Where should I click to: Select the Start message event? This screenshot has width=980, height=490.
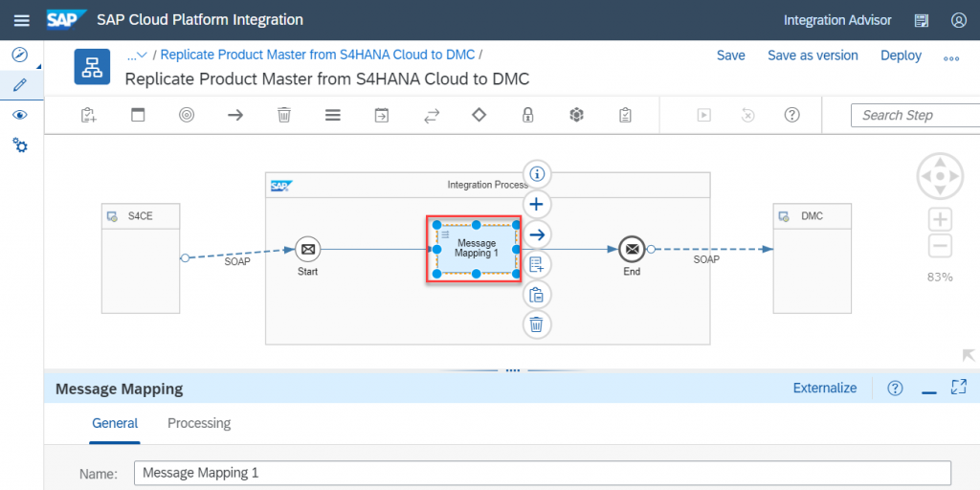[x=307, y=250]
